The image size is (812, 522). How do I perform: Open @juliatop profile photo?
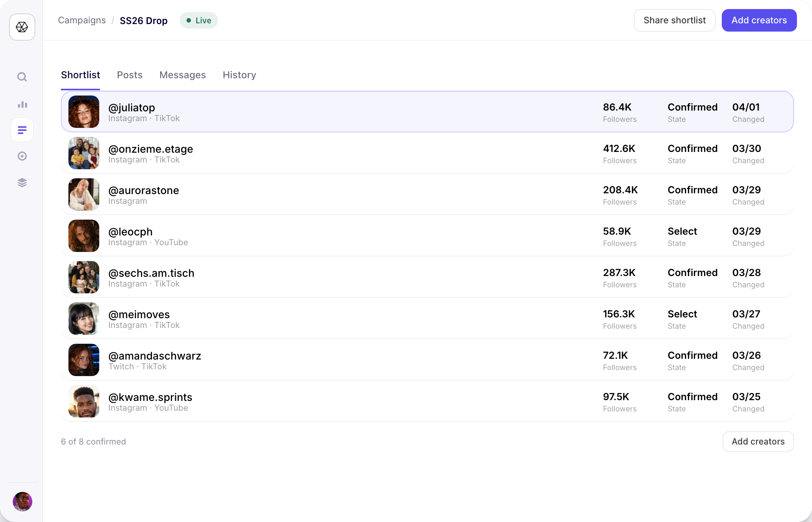[84, 112]
